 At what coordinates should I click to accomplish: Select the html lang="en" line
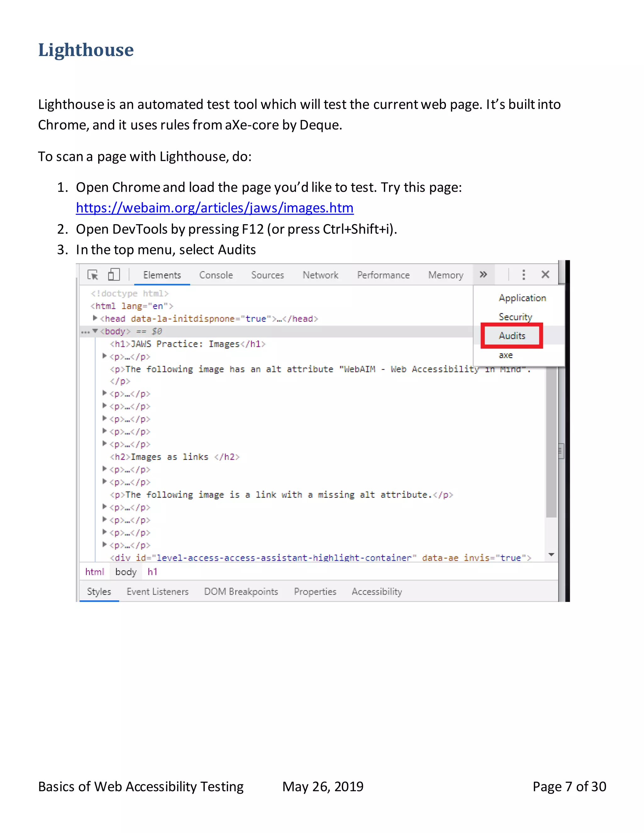point(132,306)
